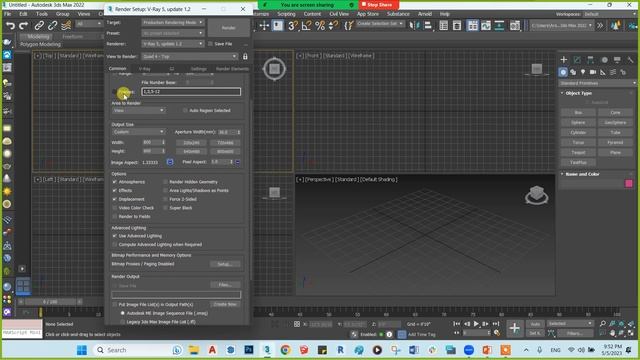This screenshot has width=640, height=360.
Task: Open the Schematic View icon
Action: click(500, 26)
